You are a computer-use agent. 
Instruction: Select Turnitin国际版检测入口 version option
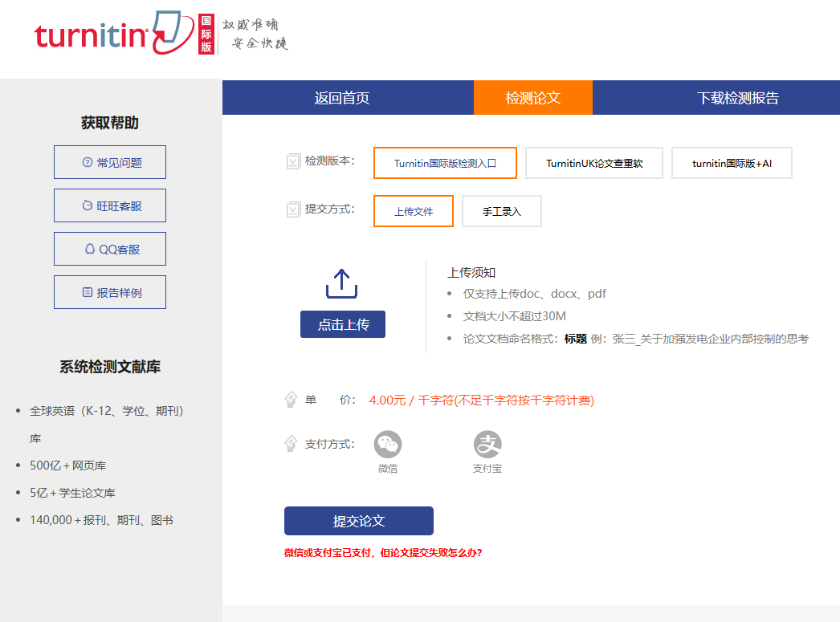click(445, 163)
